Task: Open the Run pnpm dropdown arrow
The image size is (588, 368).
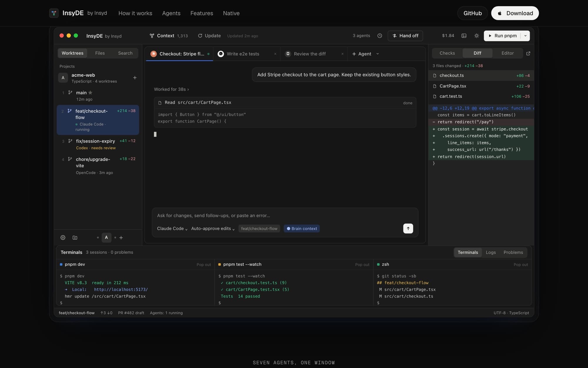Action: [525, 36]
